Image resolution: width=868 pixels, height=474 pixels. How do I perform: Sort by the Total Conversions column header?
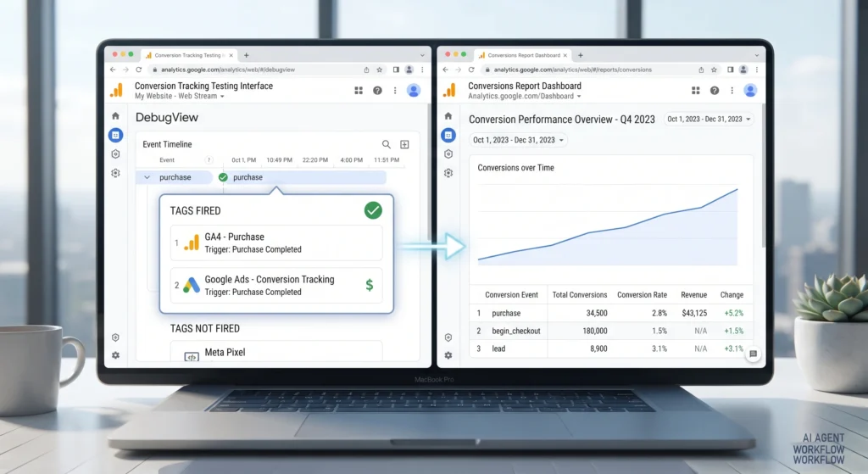click(580, 295)
